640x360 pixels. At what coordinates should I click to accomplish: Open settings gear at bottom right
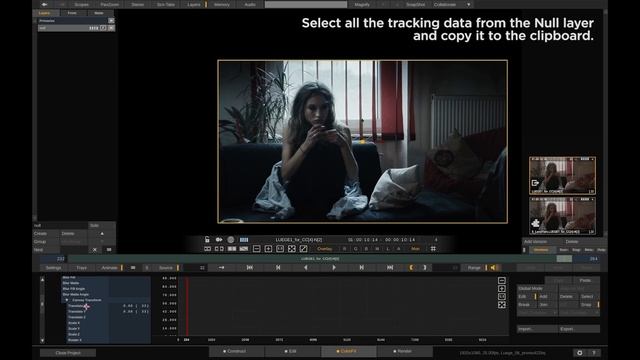(580, 353)
